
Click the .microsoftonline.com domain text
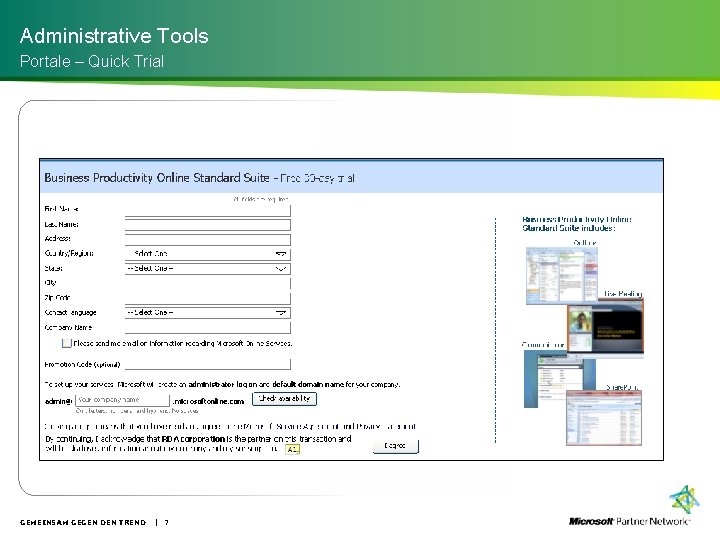pyautogui.click(x=208, y=401)
